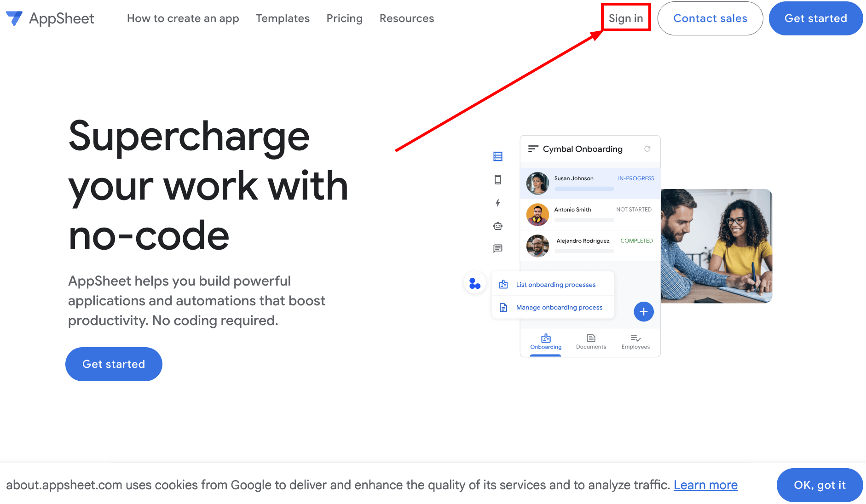The width and height of the screenshot is (866, 504).
Task: Click the icon next to List onboarding processes
Action: click(x=503, y=285)
